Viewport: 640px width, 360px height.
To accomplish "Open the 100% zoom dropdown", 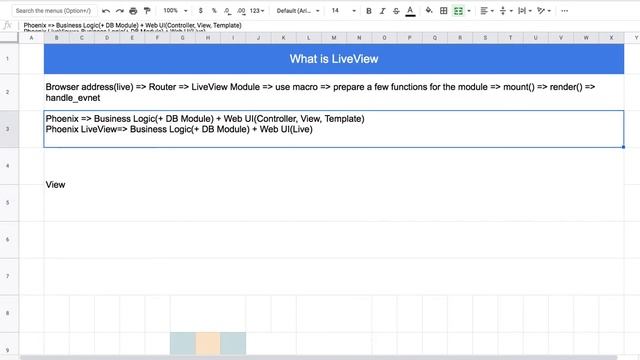I will point(175,11).
